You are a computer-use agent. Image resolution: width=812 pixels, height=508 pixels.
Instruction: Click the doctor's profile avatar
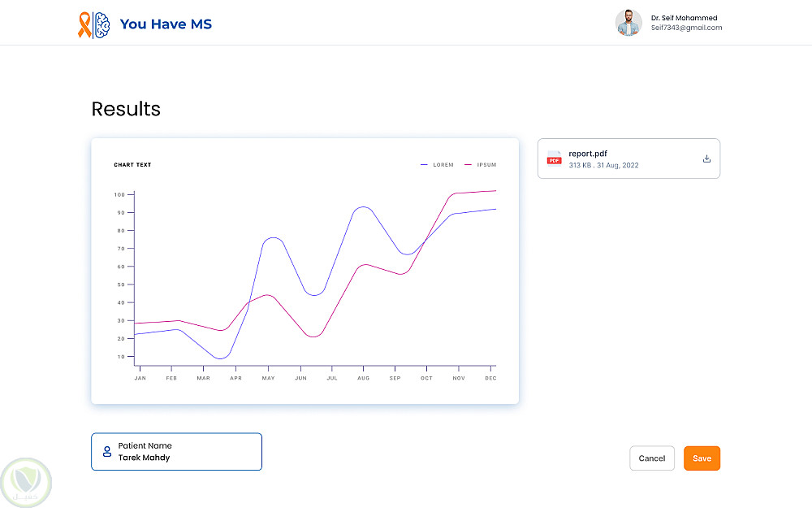(x=628, y=23)
